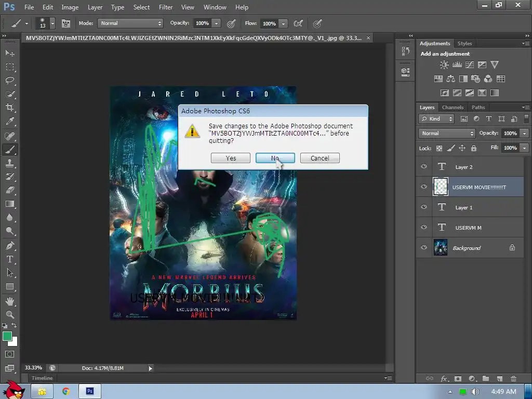Toggle lock all for layer
This screenshot has height=399, width=532.
tap(474, 148)
